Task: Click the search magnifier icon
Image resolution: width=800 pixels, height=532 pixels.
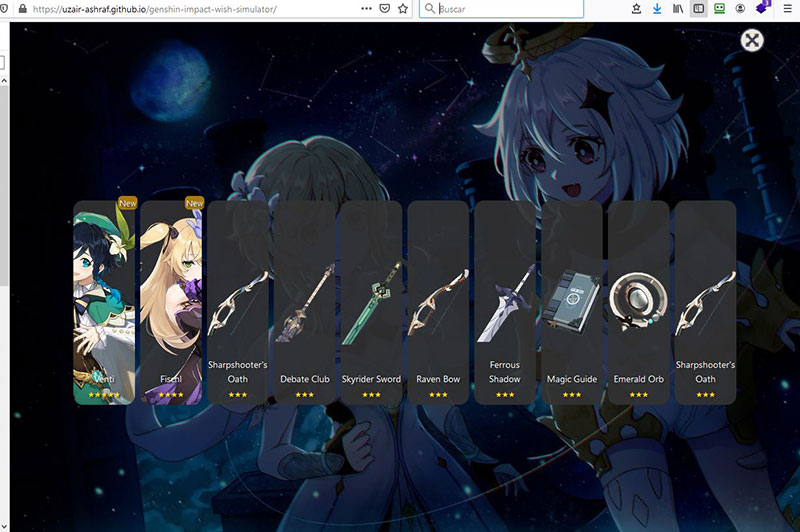Action: tap(430, 9)
